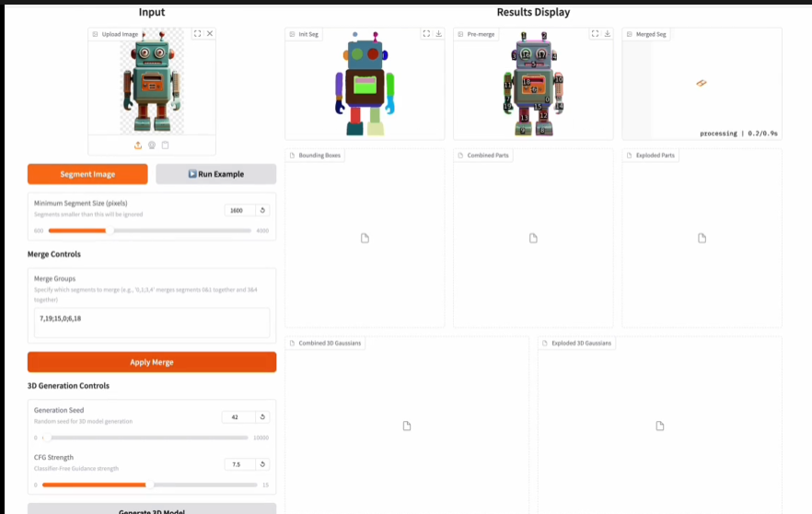Click the webcam capture icon under the uploaded image
Viewport: 812px width, 514px height.
[152, 145]
